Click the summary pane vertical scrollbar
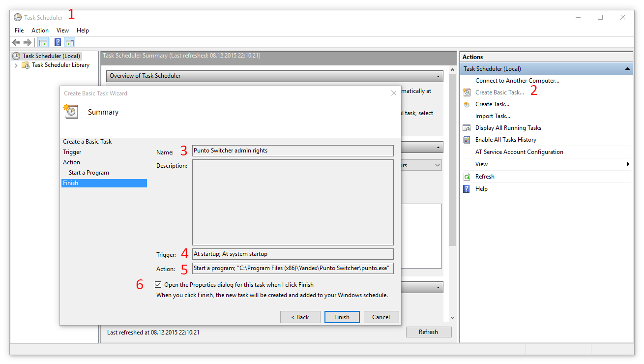 [452, 159]
